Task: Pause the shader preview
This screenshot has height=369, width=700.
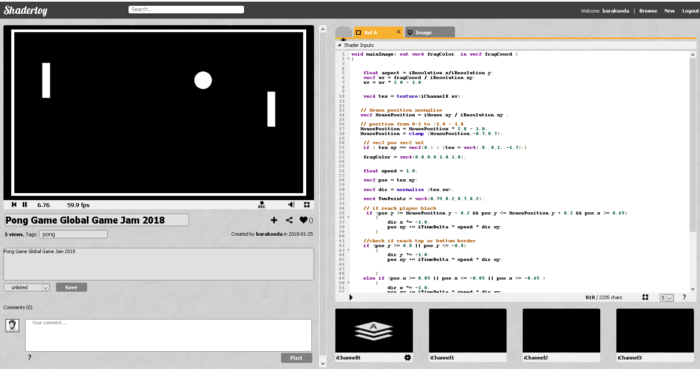Action: click(25, 204)
